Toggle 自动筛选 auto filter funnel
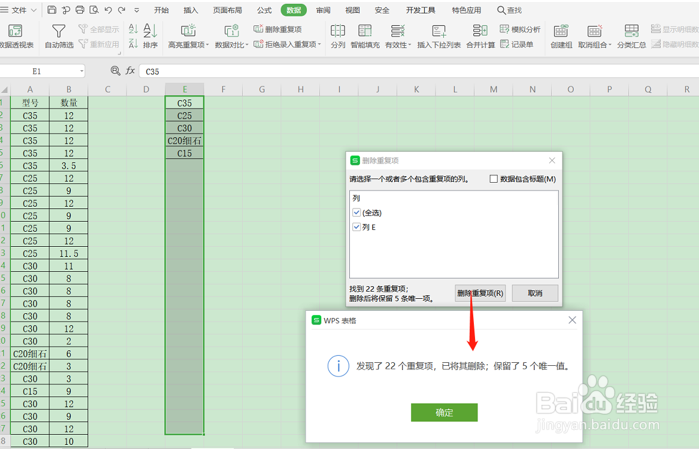 pyautogui.click(x=59, y=36)
